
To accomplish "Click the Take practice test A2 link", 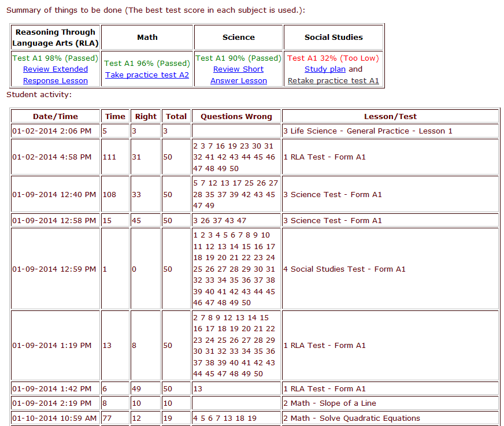I will (x=147, y=75).
